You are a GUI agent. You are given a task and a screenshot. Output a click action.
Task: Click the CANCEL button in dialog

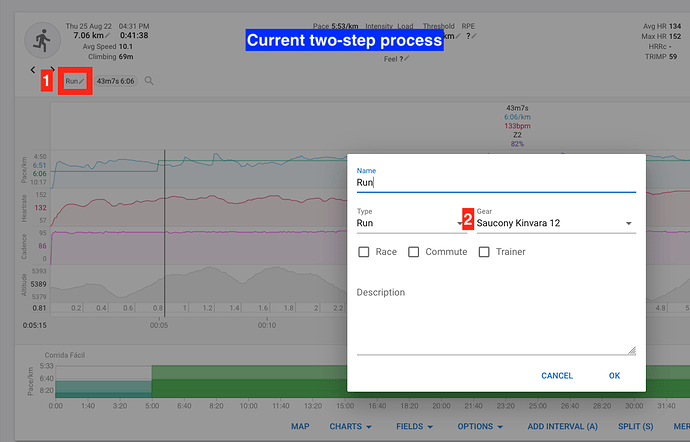pyautogui.click(x=557, y=376)
